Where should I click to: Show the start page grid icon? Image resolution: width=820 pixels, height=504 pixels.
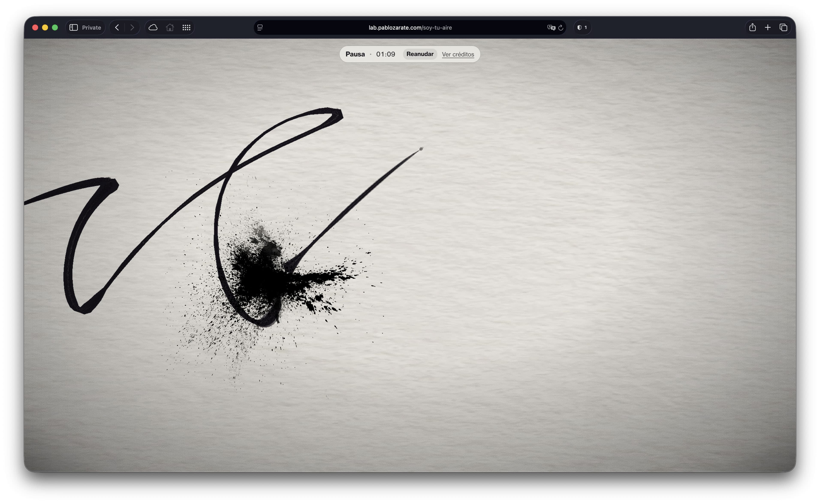187,28
